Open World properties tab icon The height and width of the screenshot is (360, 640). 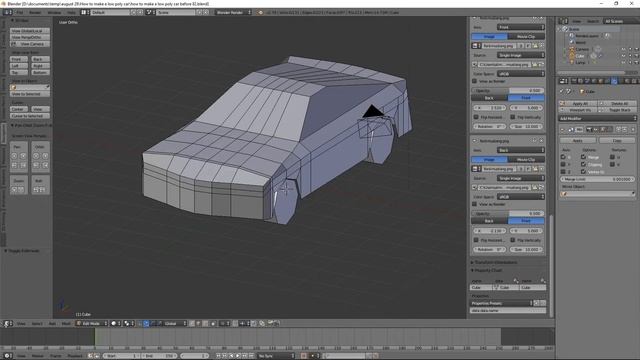tap(594, 81)
